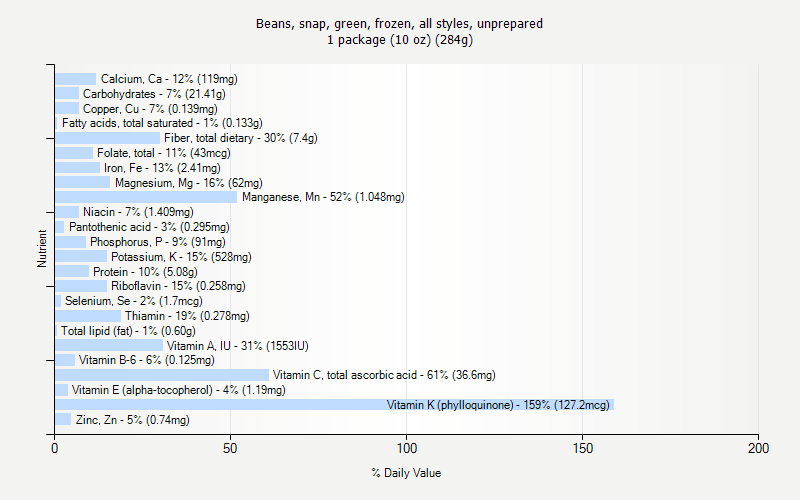
Task: Select the Zinc, Zn - 5% label
Action: [133, 420]
